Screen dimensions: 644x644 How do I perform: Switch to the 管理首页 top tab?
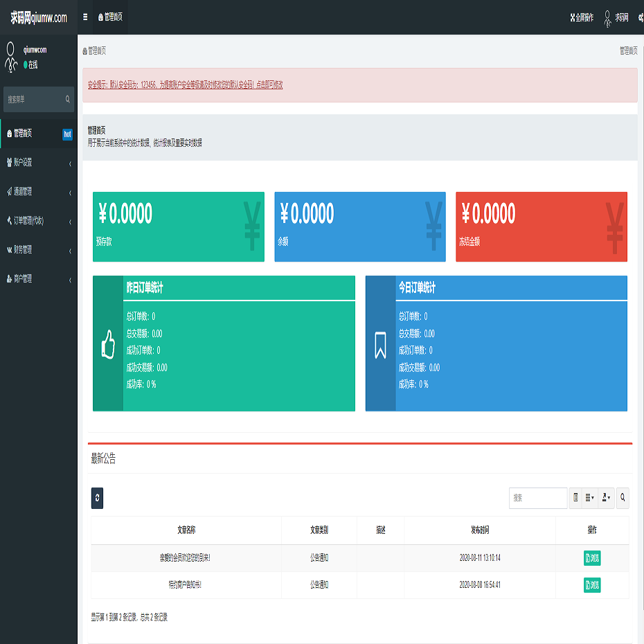pyautogui.click(x=110, y=17)
